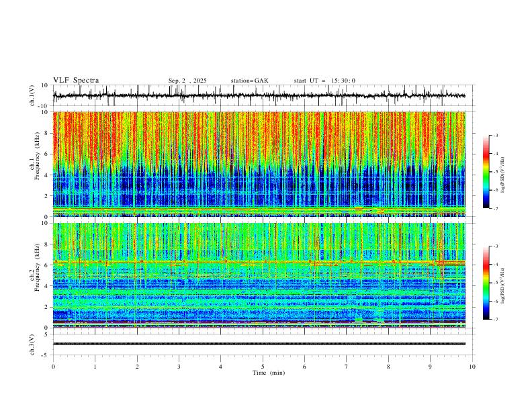
Task: Click the '3' tick on time axis
Action: (179, 367)
